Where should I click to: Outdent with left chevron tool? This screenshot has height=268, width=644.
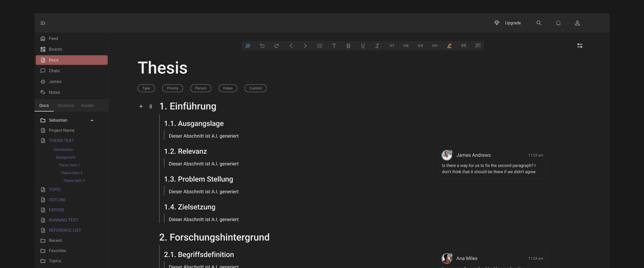[x=291, y=46]
